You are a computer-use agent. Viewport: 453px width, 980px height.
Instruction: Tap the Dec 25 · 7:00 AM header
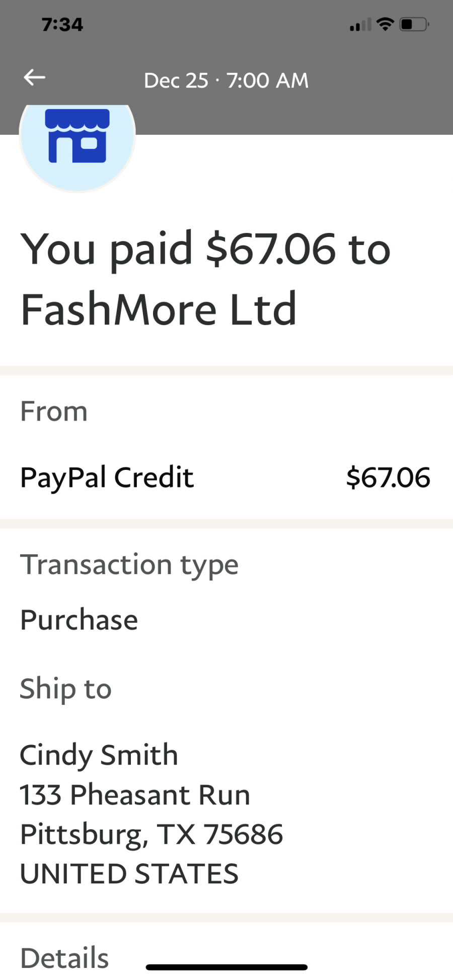(x=226, y=80)
